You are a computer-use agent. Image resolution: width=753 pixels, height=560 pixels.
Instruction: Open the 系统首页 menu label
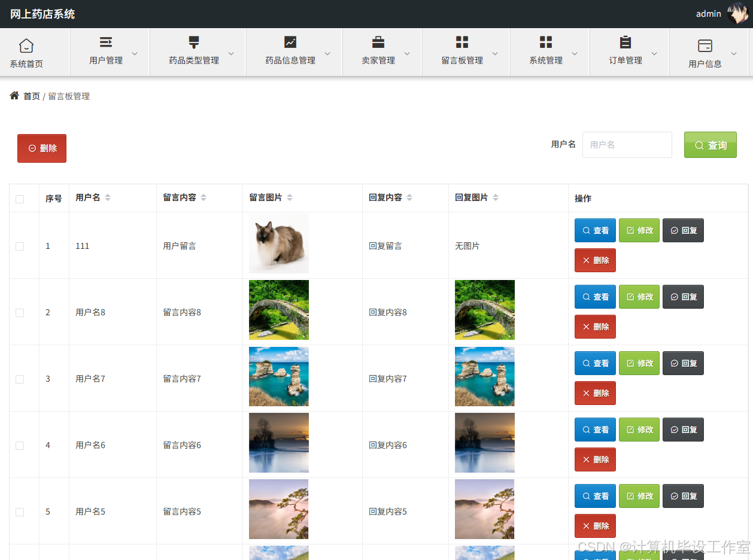(26, 64)
